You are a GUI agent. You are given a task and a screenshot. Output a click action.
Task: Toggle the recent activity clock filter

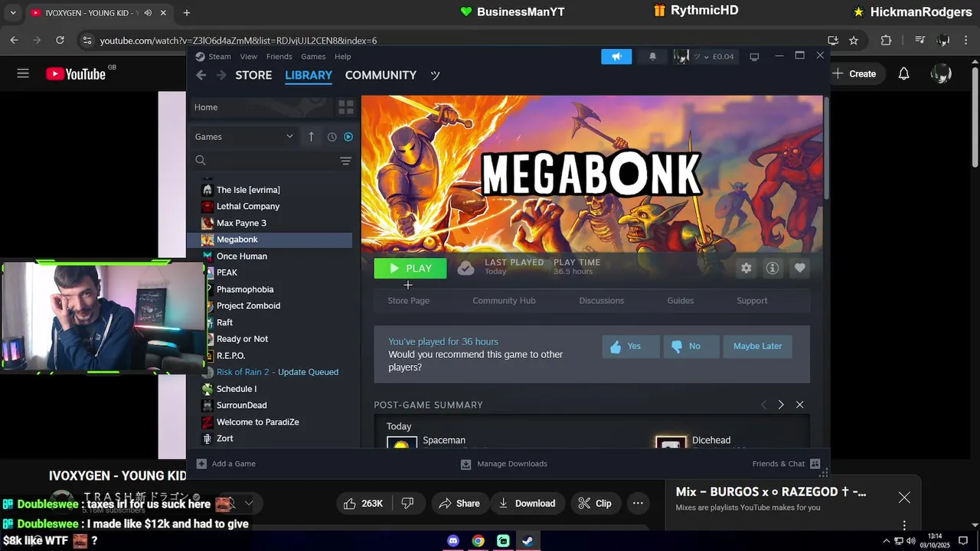(x=332, y=137)
